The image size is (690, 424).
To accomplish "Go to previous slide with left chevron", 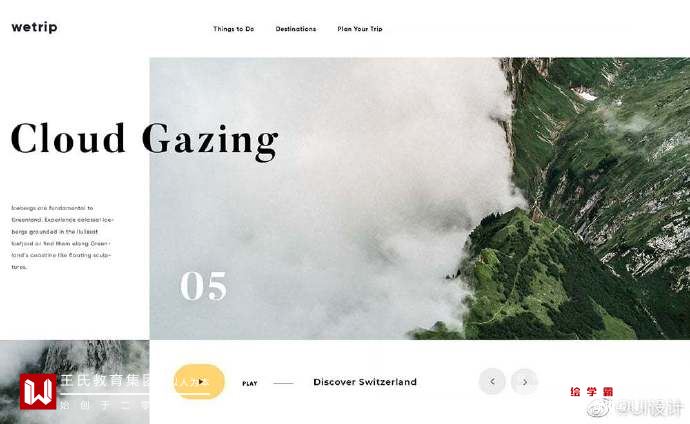I will pos(492,381).
